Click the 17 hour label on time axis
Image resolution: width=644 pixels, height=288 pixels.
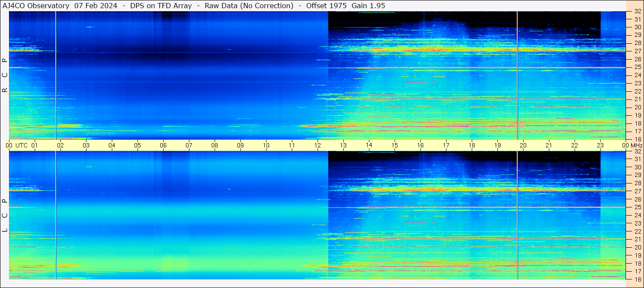[446, 145]
